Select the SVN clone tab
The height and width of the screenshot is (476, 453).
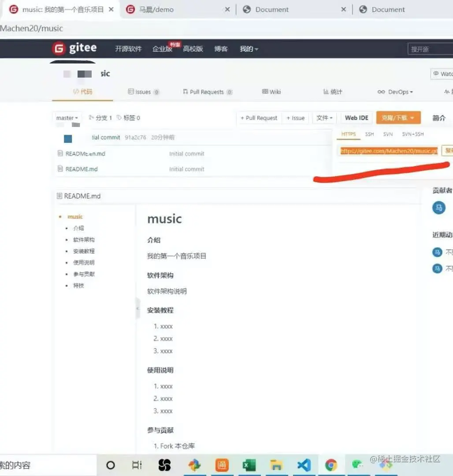coord(388,134)
